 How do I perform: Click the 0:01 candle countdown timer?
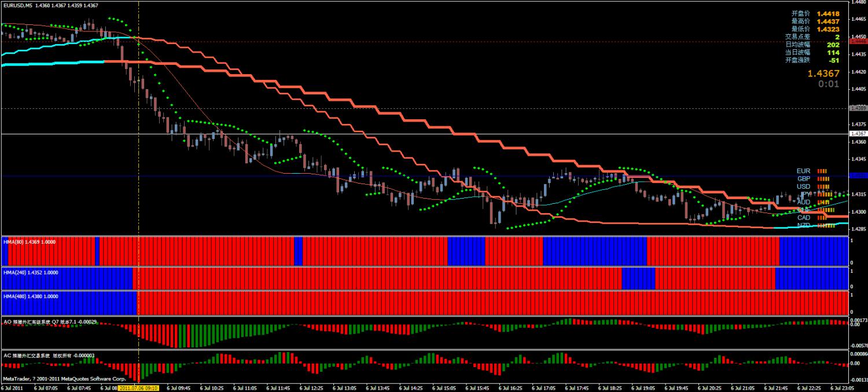(829, 84)
